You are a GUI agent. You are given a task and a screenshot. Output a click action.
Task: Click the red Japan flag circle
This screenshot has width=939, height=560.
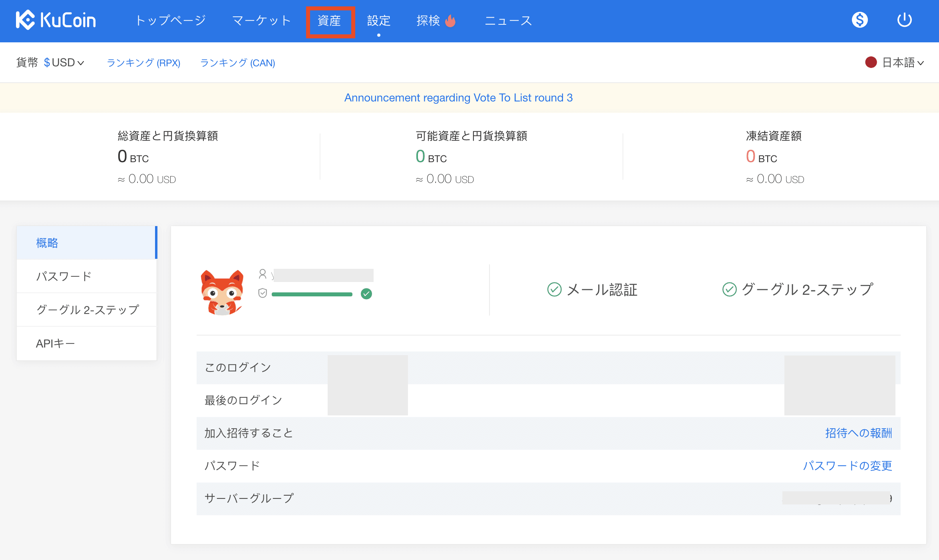(x=871, y=62)
